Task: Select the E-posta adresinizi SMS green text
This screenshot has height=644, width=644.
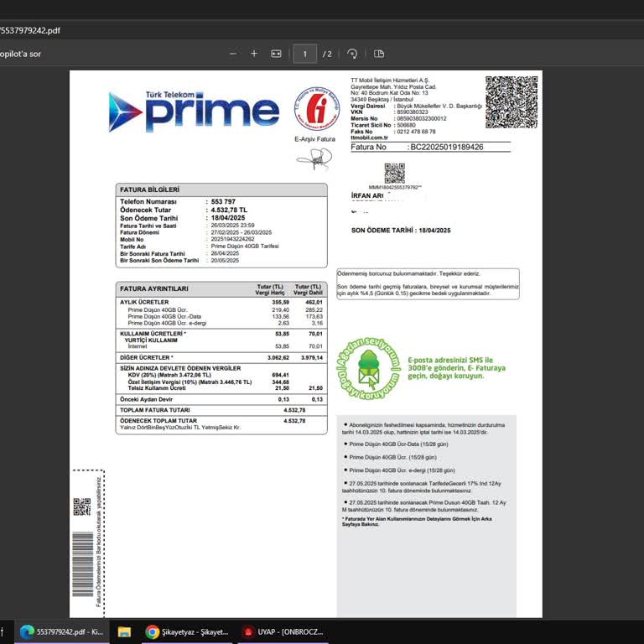Action: coord(456,368)
